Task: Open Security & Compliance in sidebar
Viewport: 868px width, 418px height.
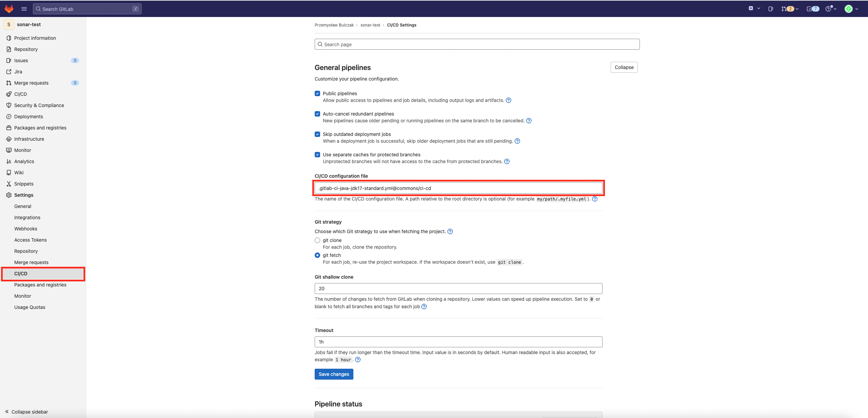Action: click(39, 105)
